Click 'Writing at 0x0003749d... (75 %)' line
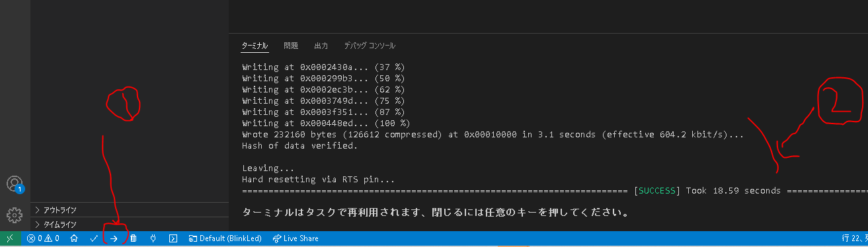868x247 pixels. click(x=323, y=101)
